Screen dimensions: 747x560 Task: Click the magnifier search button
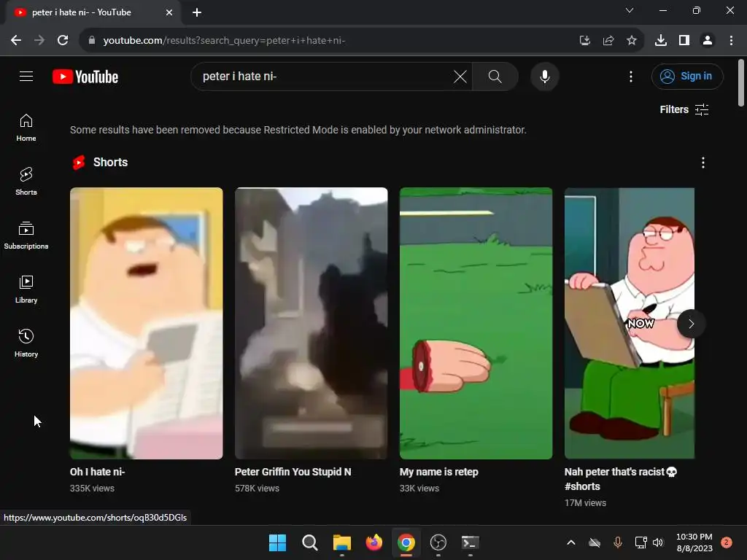pos(495,76)
